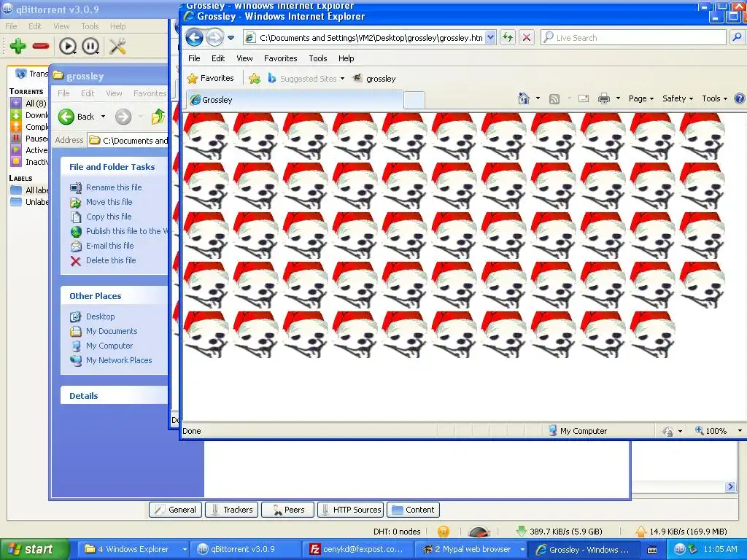The height and width of the screenshot is (560, 747).
Task: Click the blank New Tab button in IE
Action: tap(414, 100)
